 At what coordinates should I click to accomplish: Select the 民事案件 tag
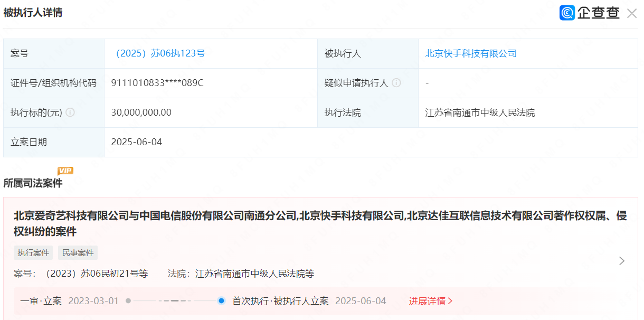point(78,253)
